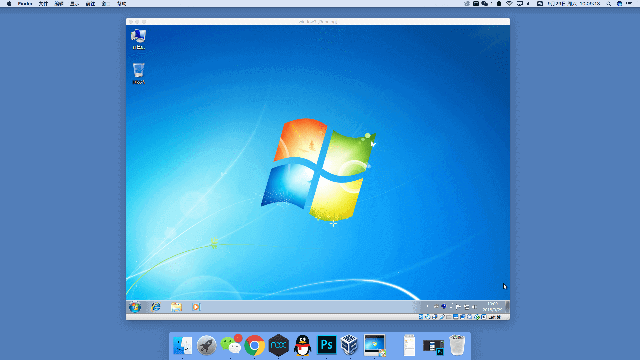Open Nox player from the Dock
640x360 pixels.
coord(278,345)
